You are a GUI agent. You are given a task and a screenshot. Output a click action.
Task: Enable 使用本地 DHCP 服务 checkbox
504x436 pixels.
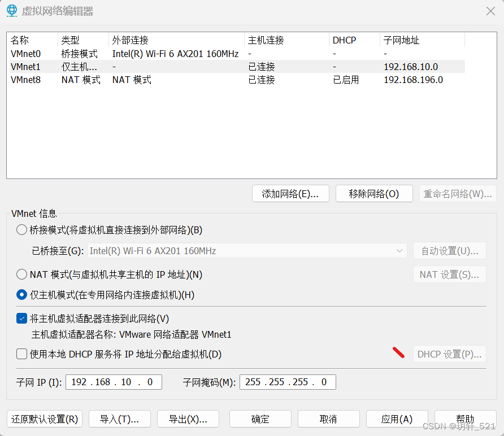click(22, 354)
